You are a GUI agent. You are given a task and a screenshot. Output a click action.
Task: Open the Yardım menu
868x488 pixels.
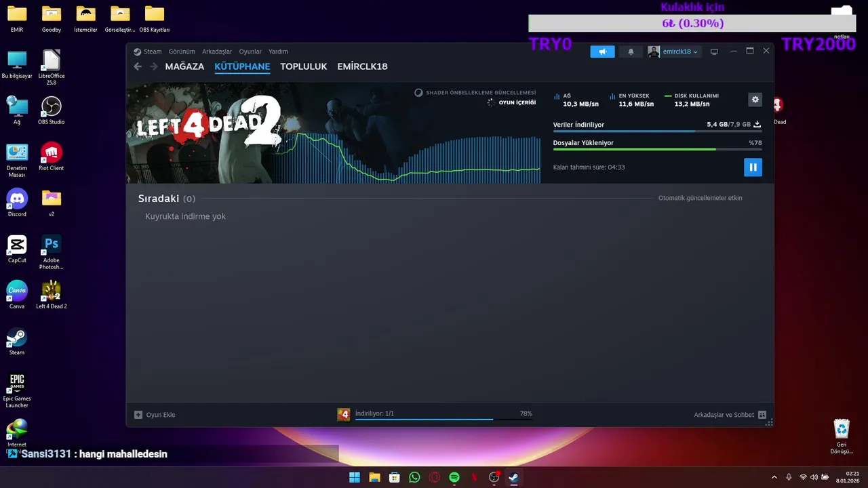[278, 52]
